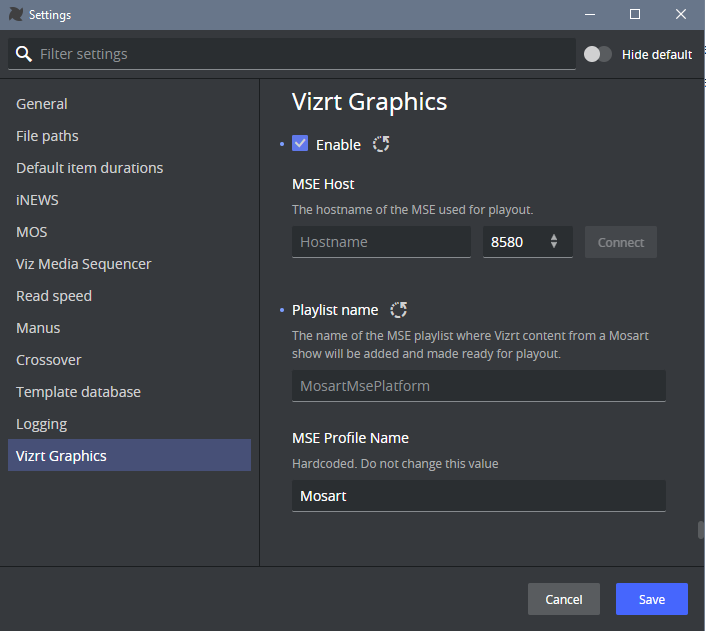
Task: Click the Settings window app icon
Action: coord(16,14)
